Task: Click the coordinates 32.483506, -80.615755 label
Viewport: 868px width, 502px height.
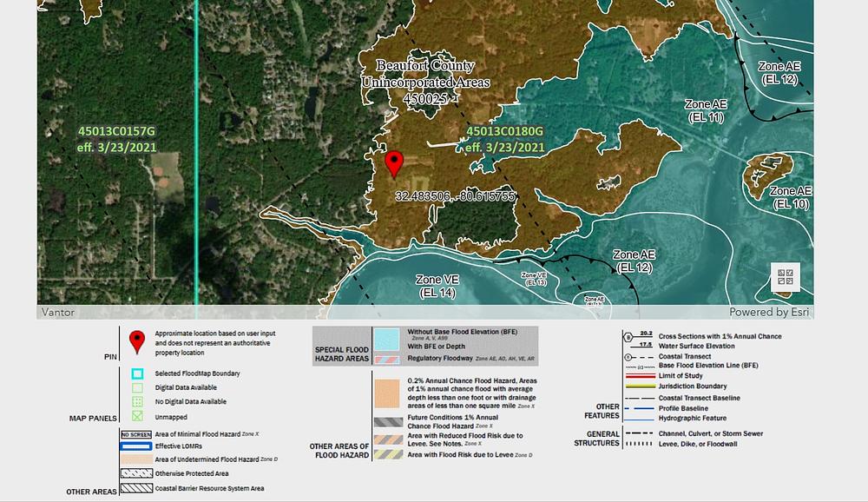Action: (455, 196)
